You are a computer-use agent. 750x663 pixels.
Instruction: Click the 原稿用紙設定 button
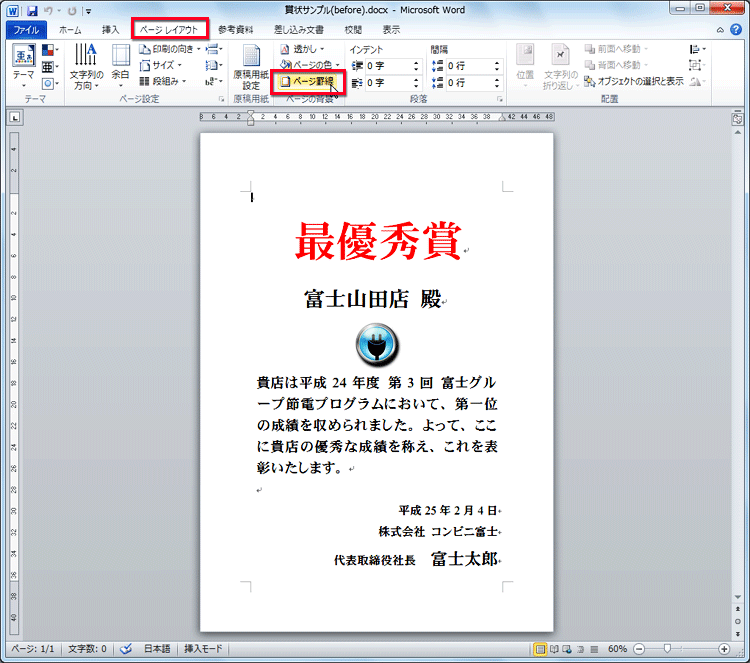pos(251,67)
